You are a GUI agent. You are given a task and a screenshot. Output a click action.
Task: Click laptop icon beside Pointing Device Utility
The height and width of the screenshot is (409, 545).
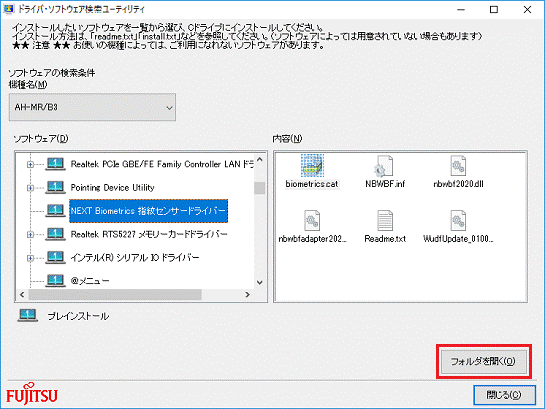(55, 187)
